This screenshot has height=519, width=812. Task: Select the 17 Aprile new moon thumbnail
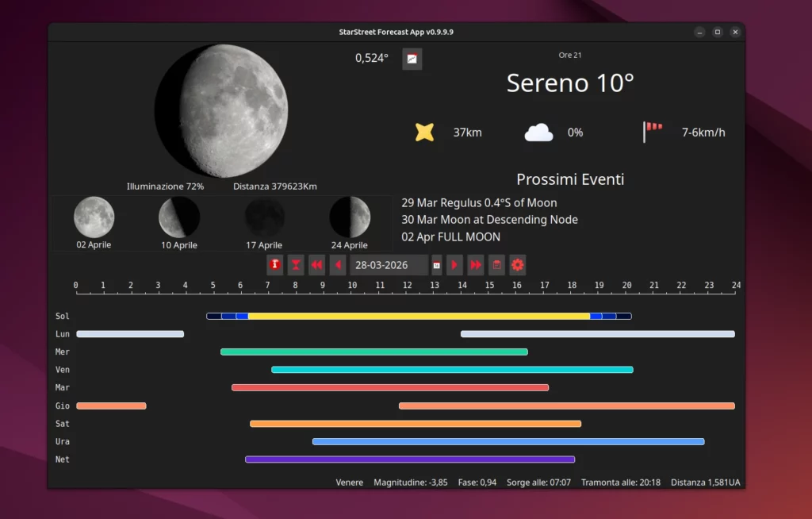pyautogui.click(x=264, y=216)
